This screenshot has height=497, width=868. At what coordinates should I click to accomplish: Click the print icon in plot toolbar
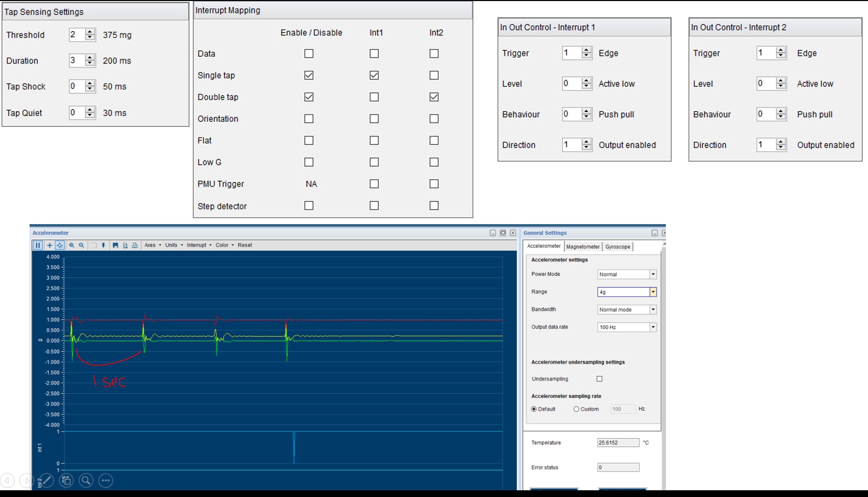point(135,245)
